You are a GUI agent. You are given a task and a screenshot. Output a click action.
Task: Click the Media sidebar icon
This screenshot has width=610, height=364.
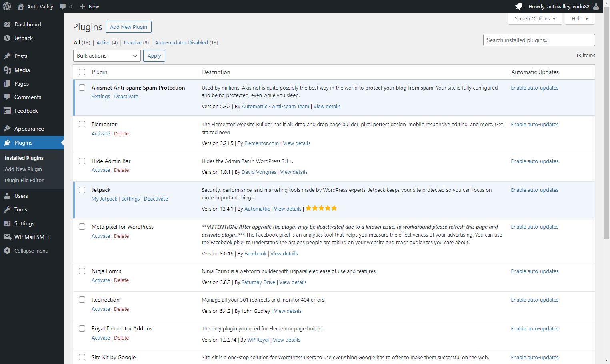point(7,70)
